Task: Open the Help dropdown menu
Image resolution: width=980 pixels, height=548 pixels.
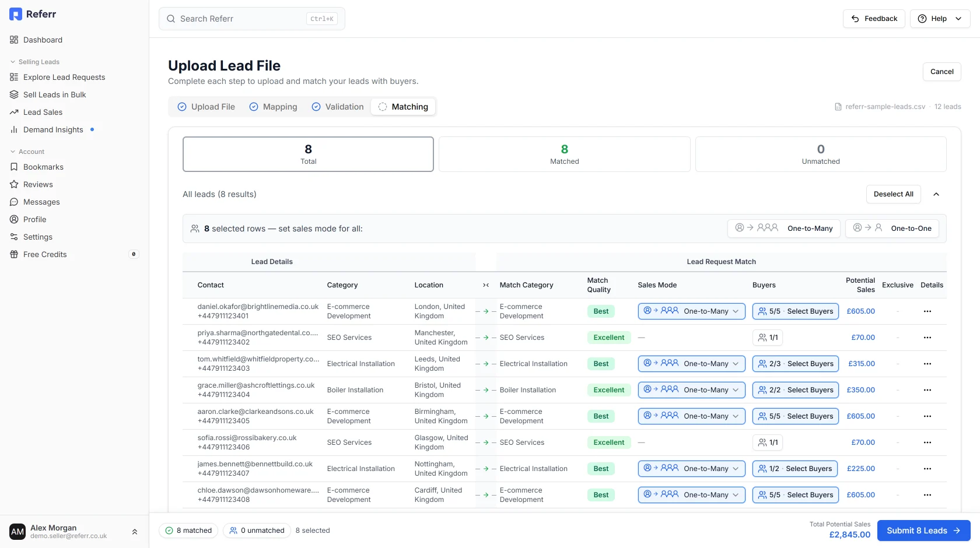Action: click(x=940, y=19)
